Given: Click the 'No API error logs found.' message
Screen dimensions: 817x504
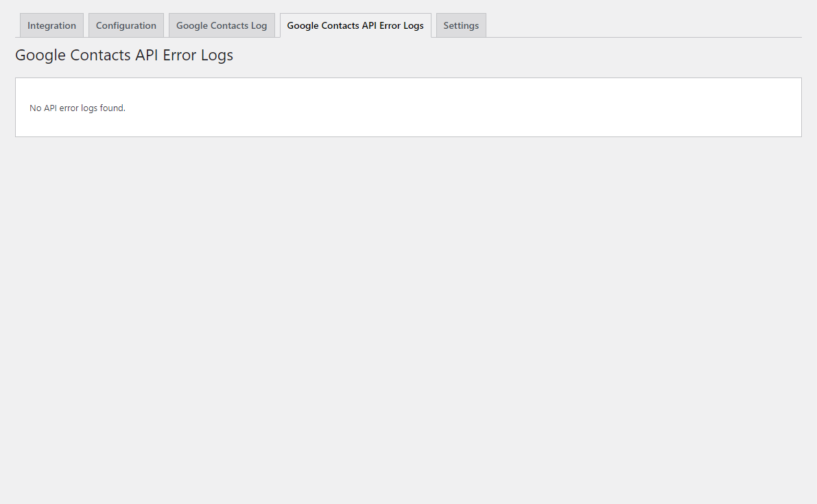Looking at the screenshot, I should 78,108.
